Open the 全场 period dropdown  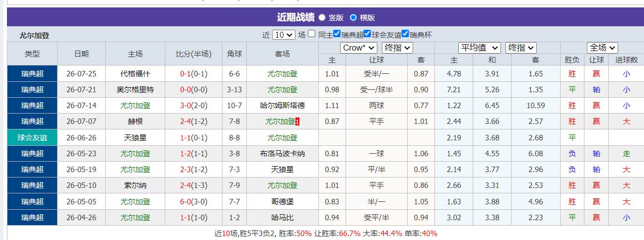[602, 48]
